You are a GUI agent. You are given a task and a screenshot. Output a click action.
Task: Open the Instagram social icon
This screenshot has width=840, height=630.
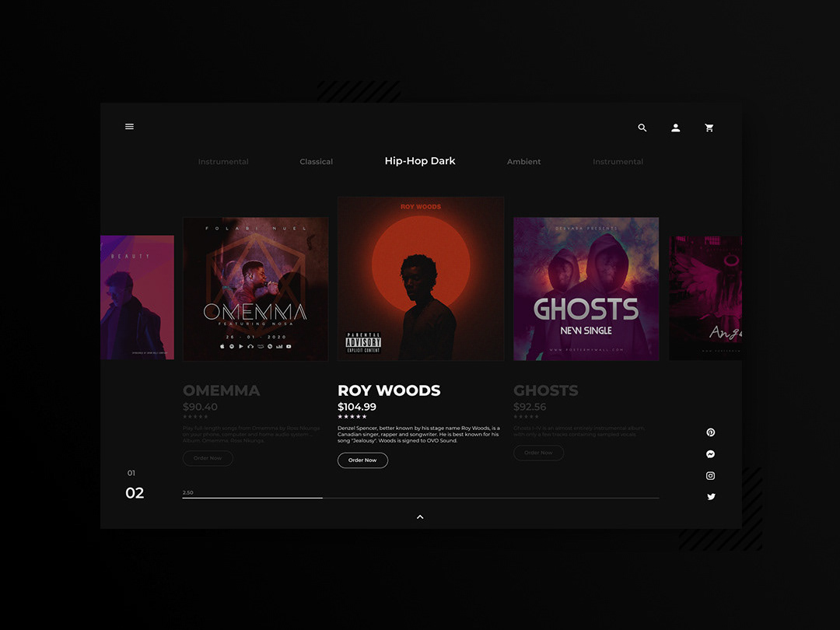[710, 476]
